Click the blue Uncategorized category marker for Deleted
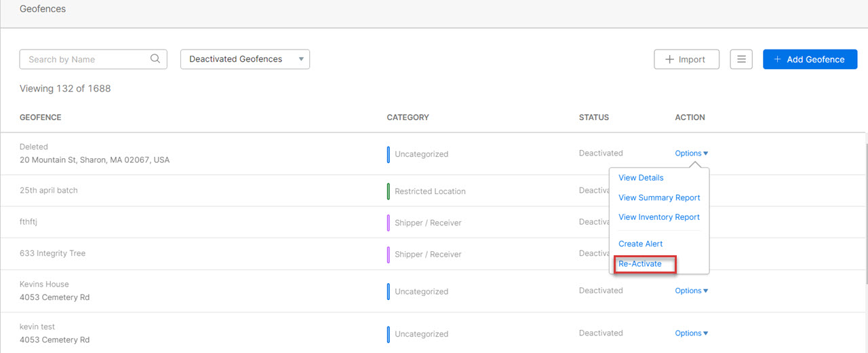 click(389, 154)
